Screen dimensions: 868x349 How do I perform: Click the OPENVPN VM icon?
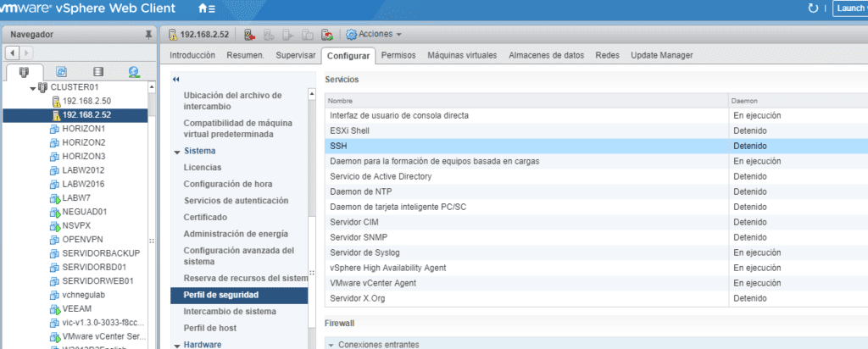55,240
